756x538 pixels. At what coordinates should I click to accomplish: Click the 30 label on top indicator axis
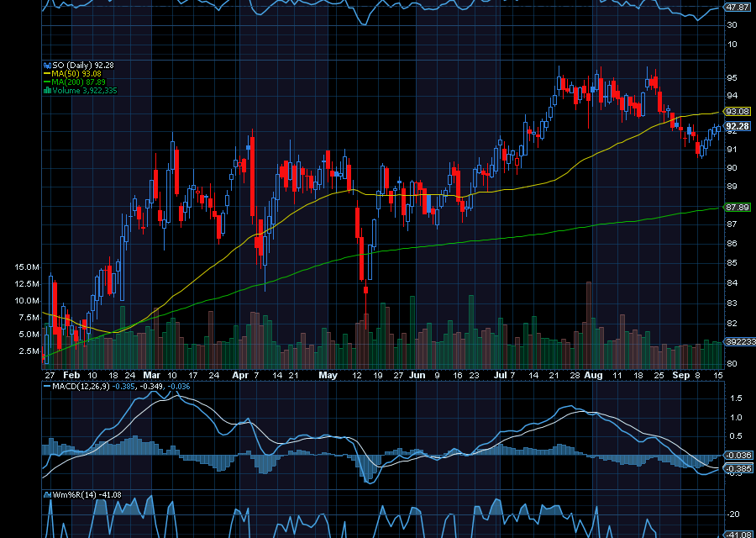pos(732,24)
